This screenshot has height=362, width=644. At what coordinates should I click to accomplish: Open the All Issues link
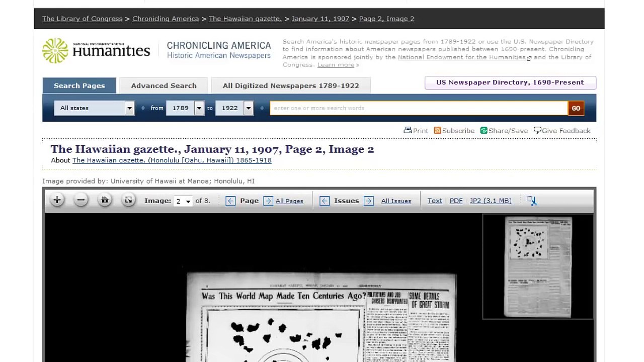(x=396, y=201)
